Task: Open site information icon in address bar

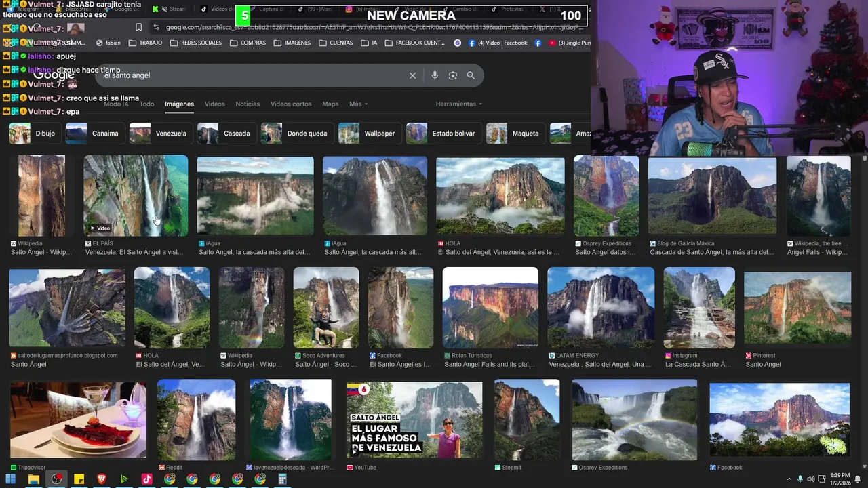Action: [x=157, y=27]
